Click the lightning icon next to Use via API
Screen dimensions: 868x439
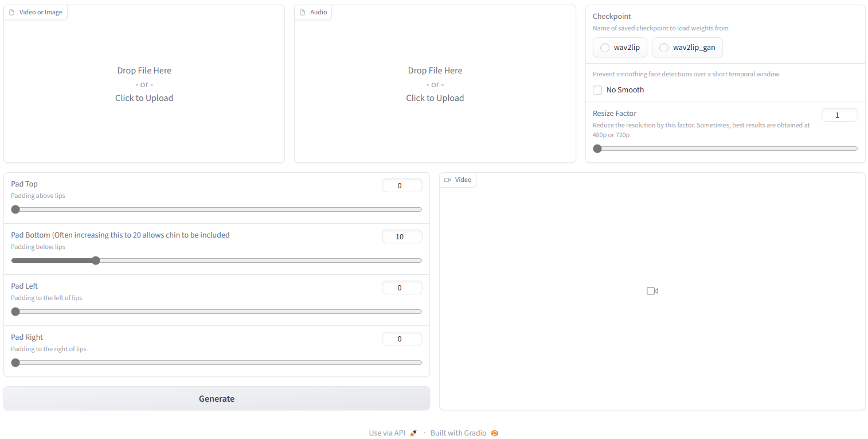[x=414, y=432]
